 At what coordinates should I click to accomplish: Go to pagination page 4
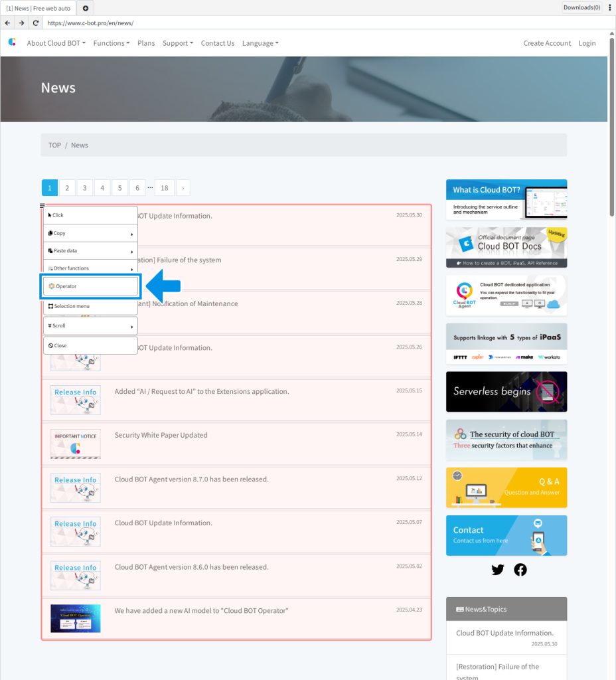pos(102,188)
